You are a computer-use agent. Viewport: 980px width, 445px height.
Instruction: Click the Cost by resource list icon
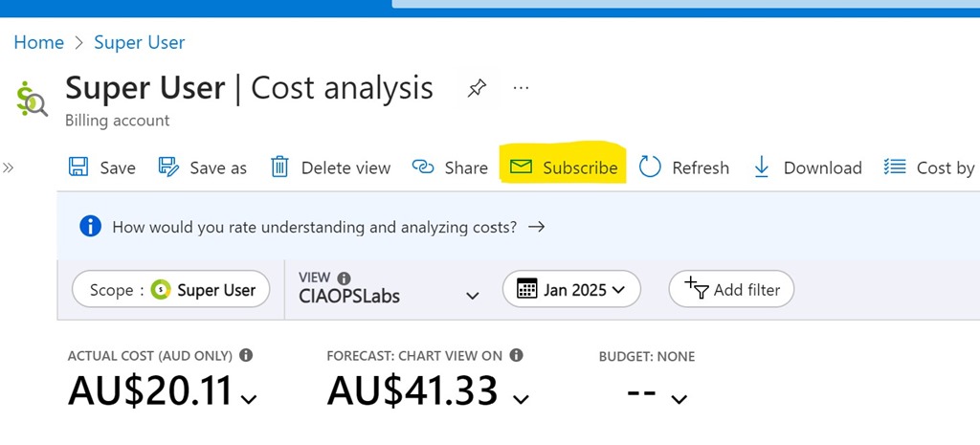click(x=895, y=167)
